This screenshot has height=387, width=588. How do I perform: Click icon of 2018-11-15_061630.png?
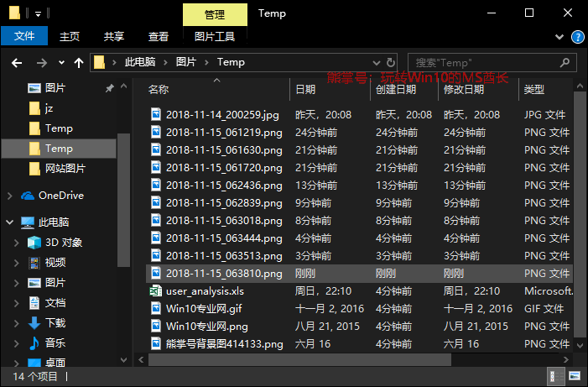(156, 149)
